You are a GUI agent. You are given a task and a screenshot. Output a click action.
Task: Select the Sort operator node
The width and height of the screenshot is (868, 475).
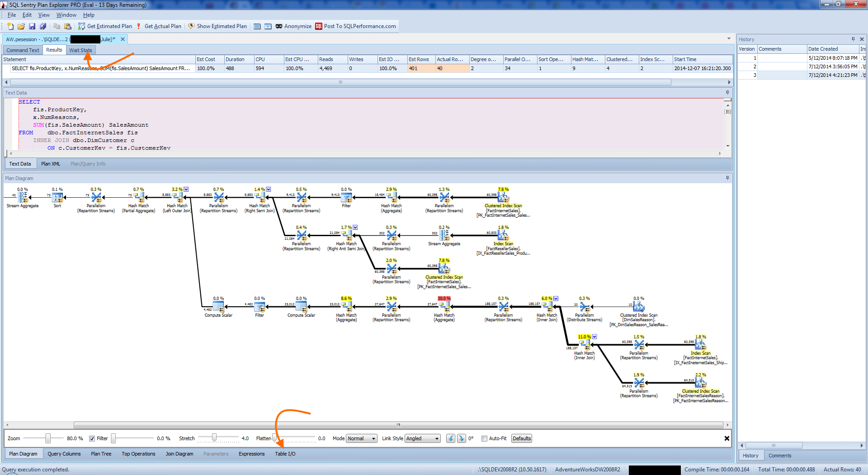click(57, 198)
